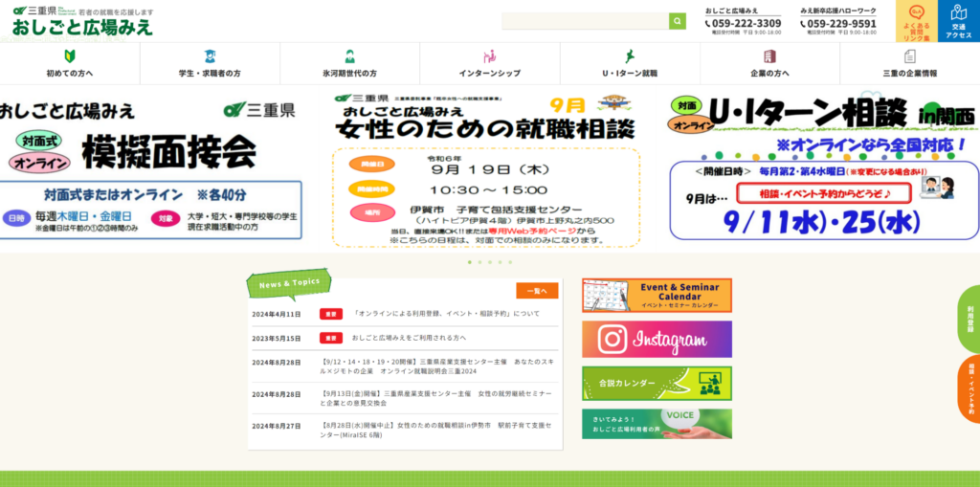The height and width of the screenshot is (487, 980).
Task: Click the 重要 tag beside 2023年5月15日
Action: (331, 338)
